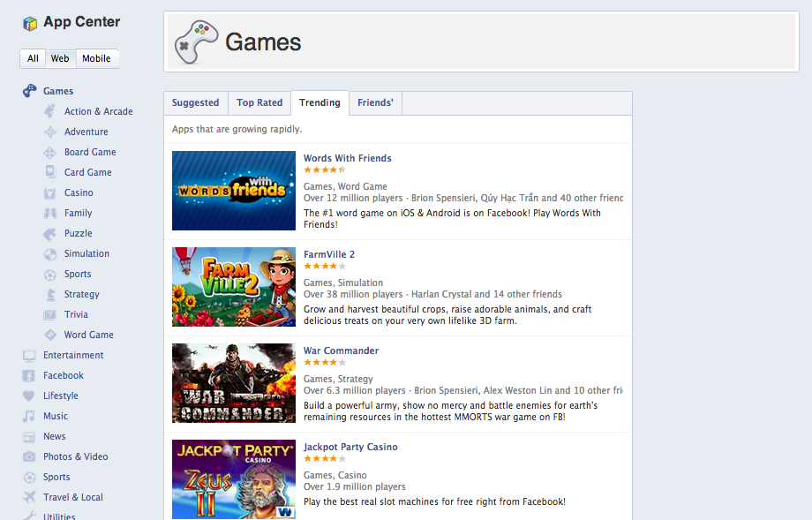Switch to the Top Rated tab
This screenshot has width=812, height=520.
[259, 102]
